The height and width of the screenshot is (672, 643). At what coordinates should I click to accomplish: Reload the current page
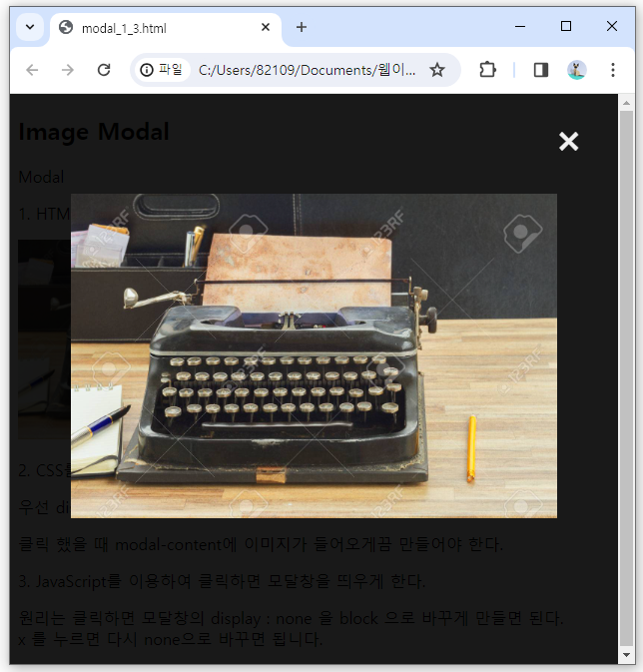click(x=104, y=70)
